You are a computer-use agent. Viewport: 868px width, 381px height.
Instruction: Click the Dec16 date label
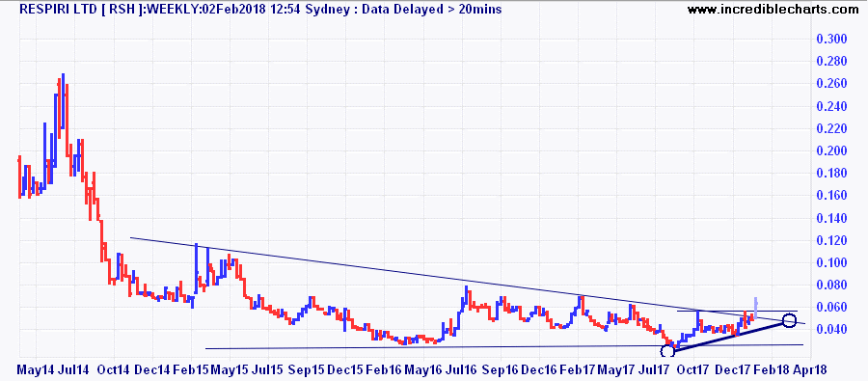pos(540,369)
